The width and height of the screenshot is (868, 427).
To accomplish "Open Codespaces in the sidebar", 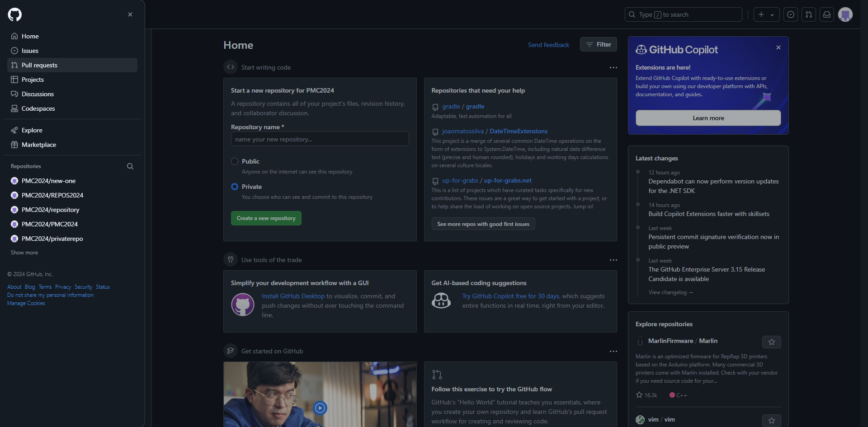I will (72, 108).
